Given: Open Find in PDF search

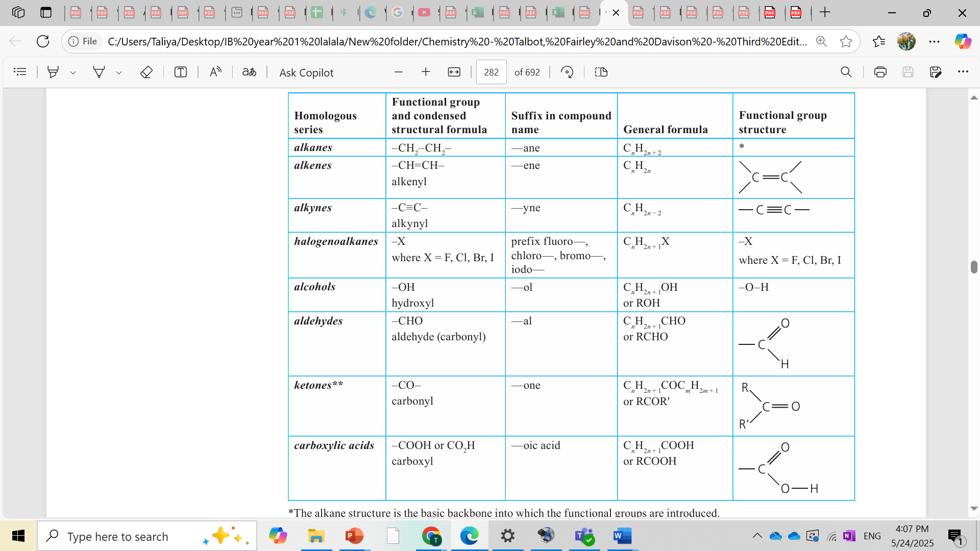Looking at the screenshot, I should (x=846, y=72).
